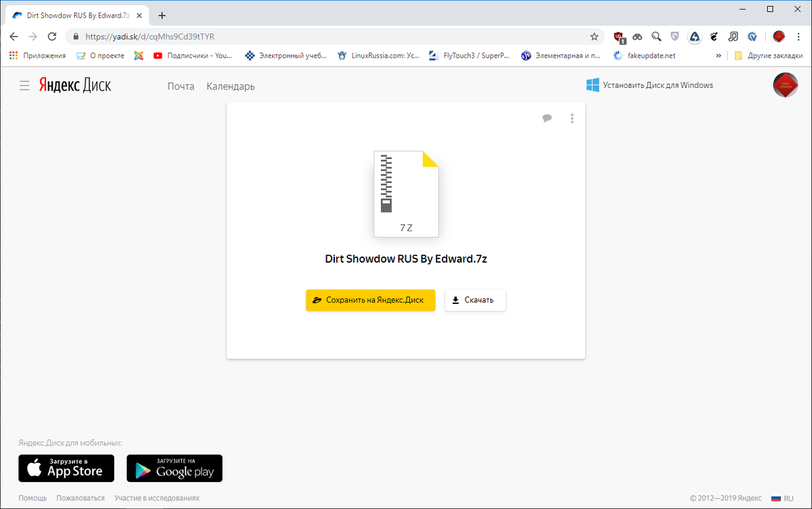The image size is (812, 509).
Task: Open the Google Play download badge
Action: point(175,468)
